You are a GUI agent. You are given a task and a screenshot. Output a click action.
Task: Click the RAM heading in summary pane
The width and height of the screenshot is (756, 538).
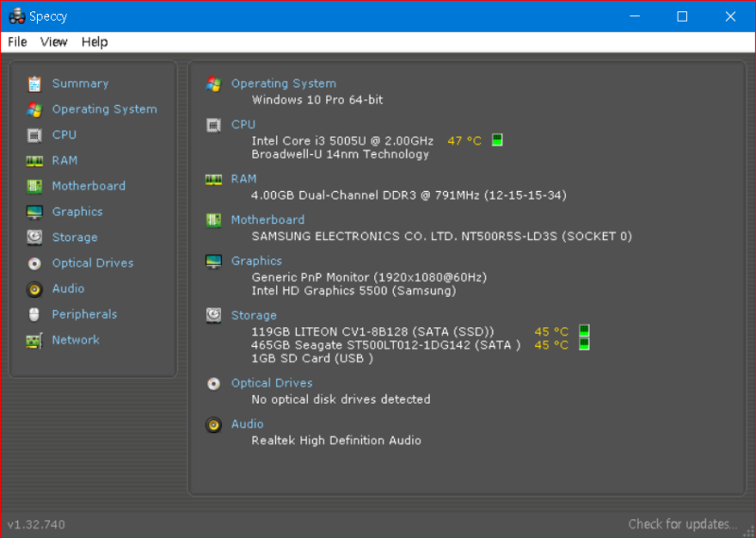[244, 179]
